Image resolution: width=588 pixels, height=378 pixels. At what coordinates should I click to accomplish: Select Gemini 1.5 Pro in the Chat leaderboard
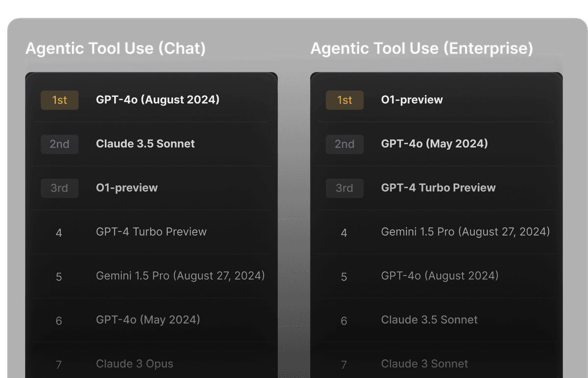pos(180,276)
